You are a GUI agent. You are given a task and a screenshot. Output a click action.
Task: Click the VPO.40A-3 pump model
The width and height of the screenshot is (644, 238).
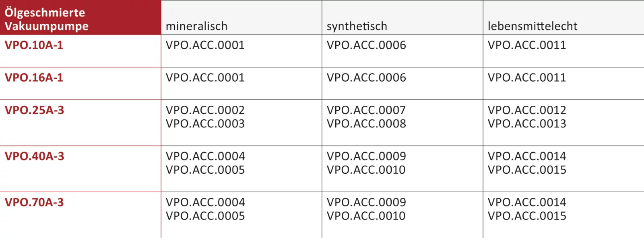point(34,156)
